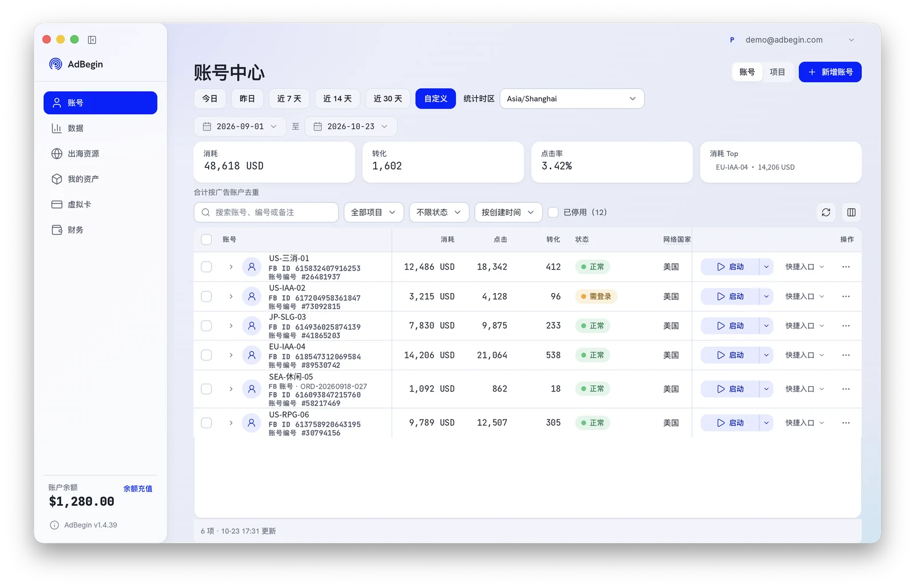Click the US-IAA-02 account avatar icon

[x=252, y=297]
